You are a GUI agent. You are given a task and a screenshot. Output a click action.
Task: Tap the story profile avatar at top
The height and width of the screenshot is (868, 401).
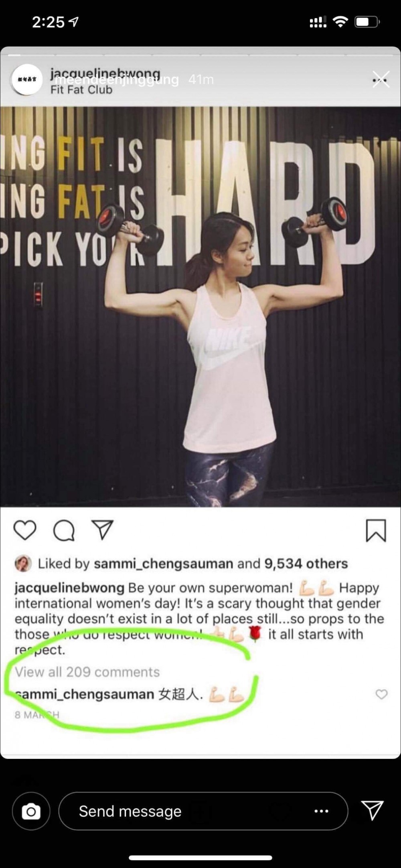tap(27, 79)
